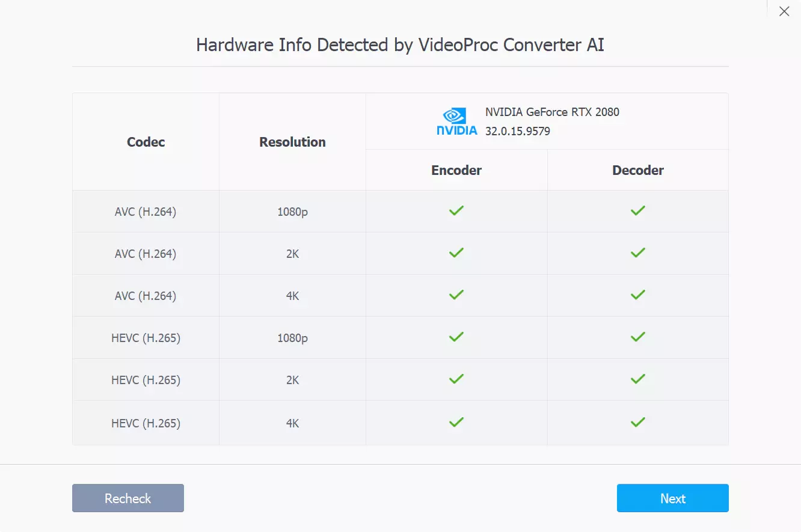Click the HEVC 4K encoder checkmark
Screen dimensions: 801x532
pyautogui.click(x=456, y=423)
